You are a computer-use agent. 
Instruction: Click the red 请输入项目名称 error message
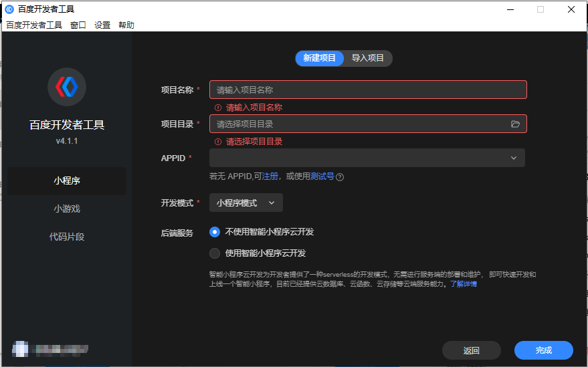point(254,108)
